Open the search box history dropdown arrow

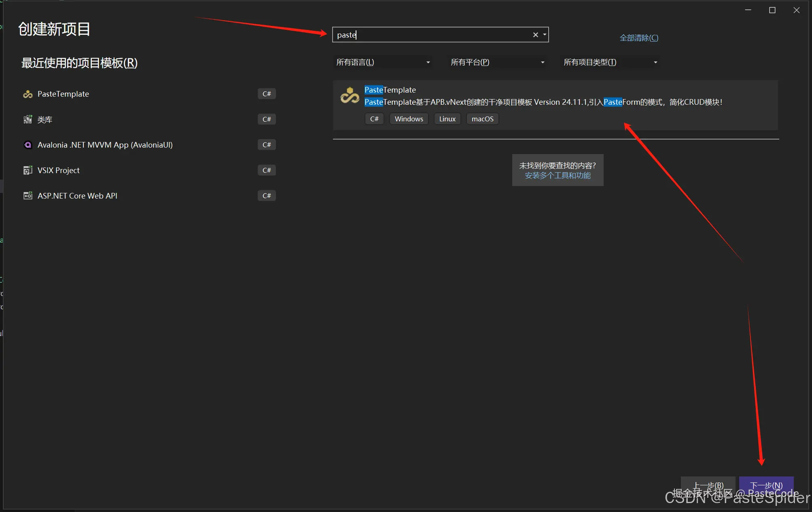pyautogui.click(x=545, y=35)
